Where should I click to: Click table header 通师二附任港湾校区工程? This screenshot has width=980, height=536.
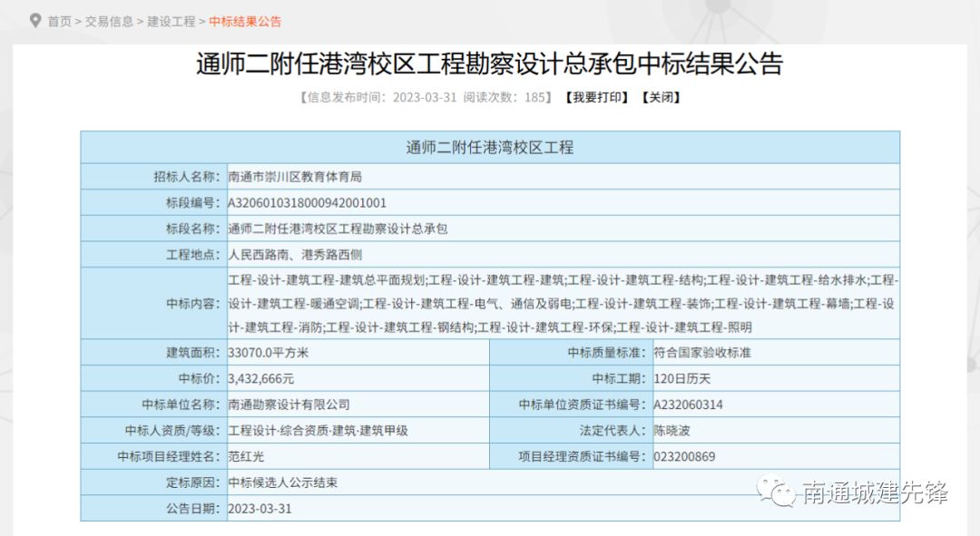pos(489,147)
